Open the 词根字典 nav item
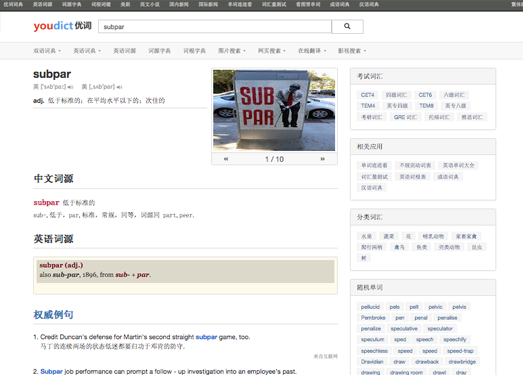Image resolution: width=523 pixels, height=375 pixels. point(194,51)
